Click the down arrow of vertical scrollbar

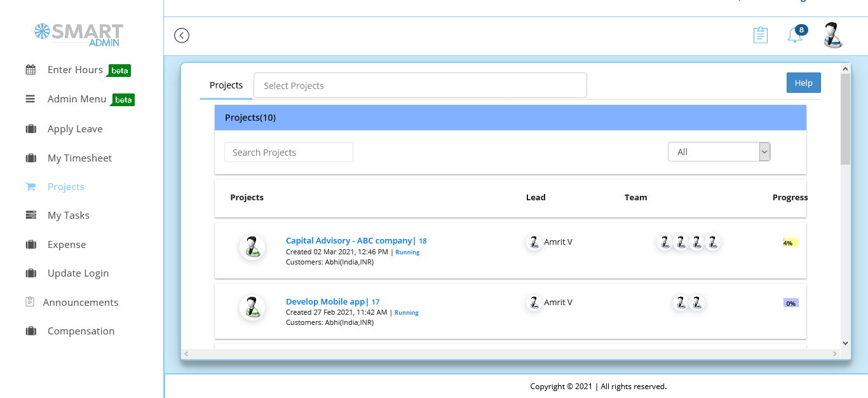[845, 343]
